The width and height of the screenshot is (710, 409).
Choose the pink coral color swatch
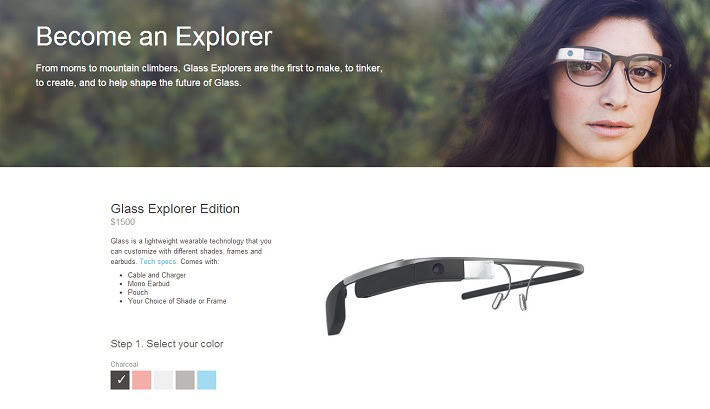click(142, 380)
